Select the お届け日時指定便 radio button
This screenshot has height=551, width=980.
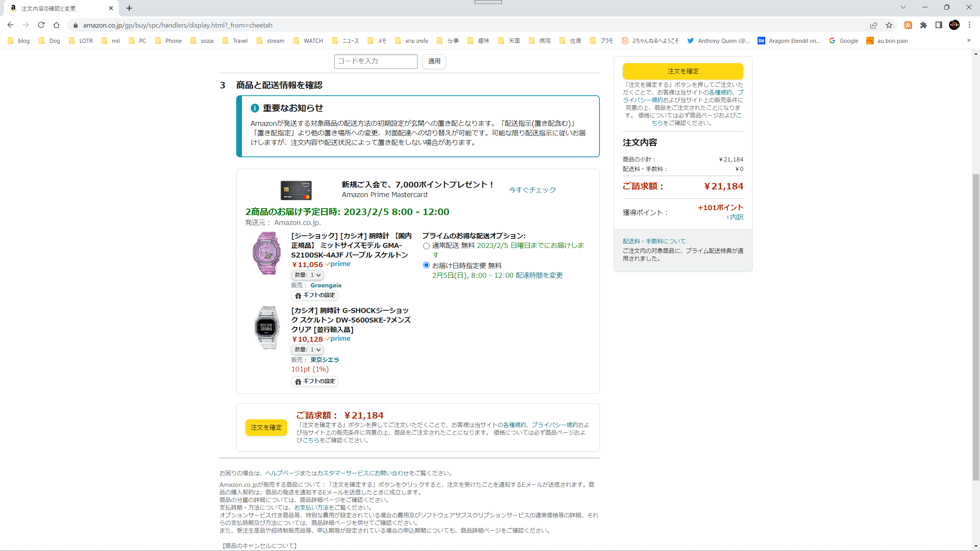(x=426, y=265)
